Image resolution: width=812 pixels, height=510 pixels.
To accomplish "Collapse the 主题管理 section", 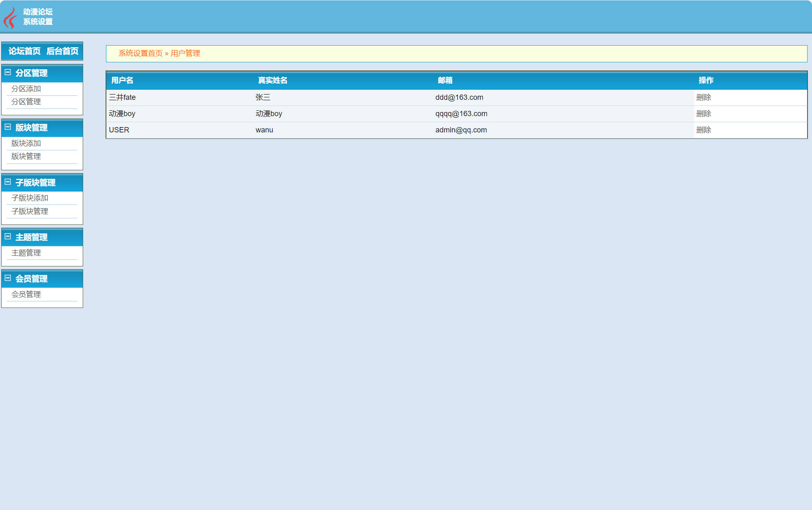I will click(x=8, y=237).
